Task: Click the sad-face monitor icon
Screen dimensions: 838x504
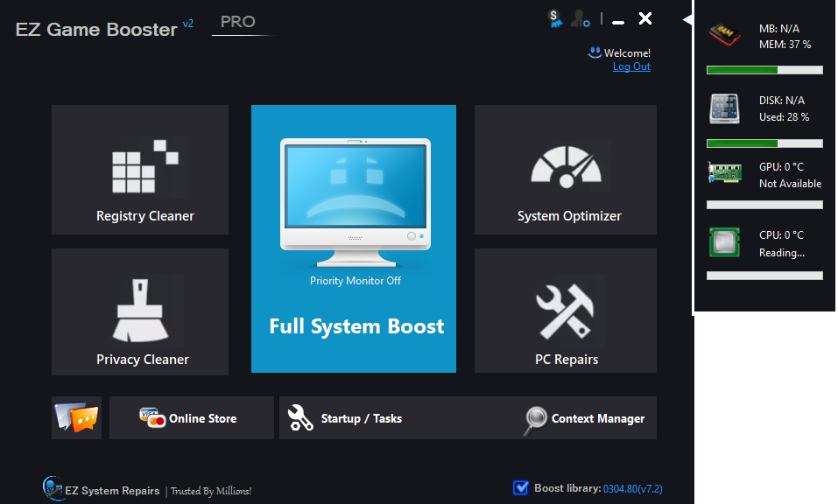Action: [356, 202]
